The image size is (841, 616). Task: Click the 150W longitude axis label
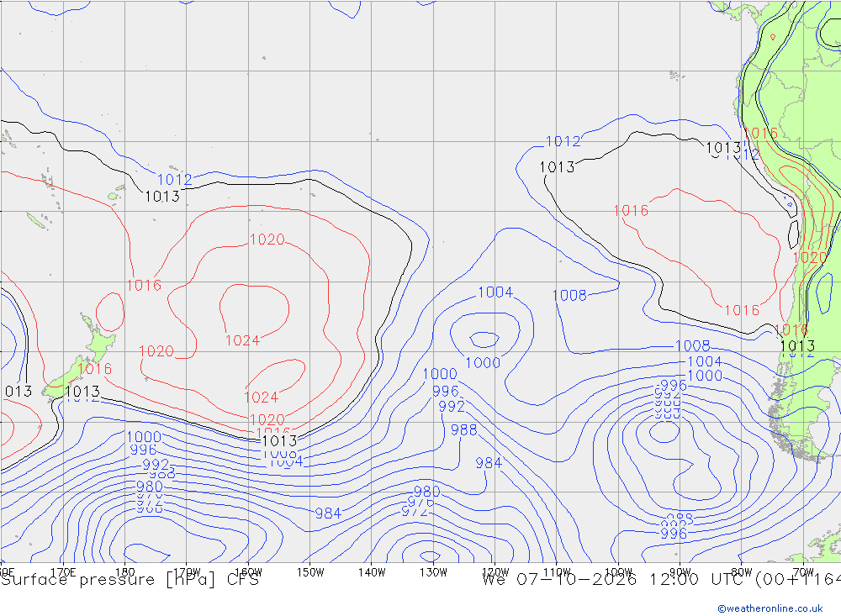pos(310,572)
